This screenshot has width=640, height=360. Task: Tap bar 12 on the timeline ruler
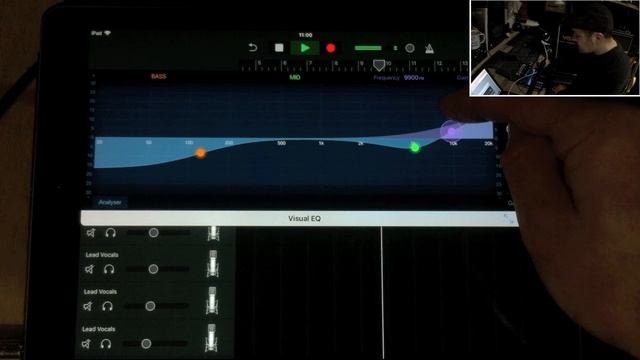(x=439, y=63)
